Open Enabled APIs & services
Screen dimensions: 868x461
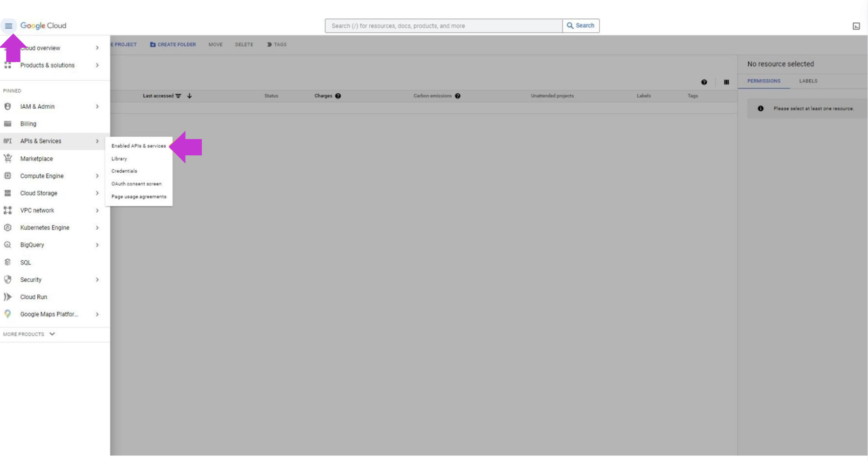click(138, 146)
